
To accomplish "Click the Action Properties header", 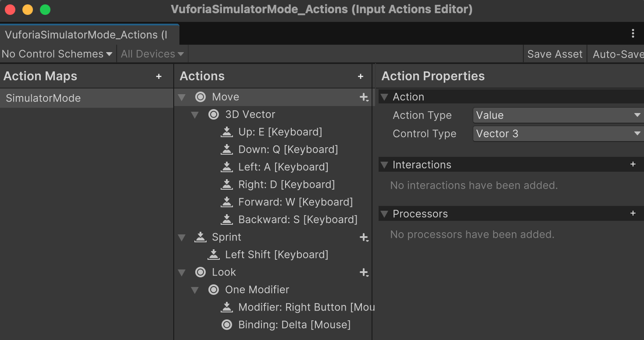I will [433, 76].
